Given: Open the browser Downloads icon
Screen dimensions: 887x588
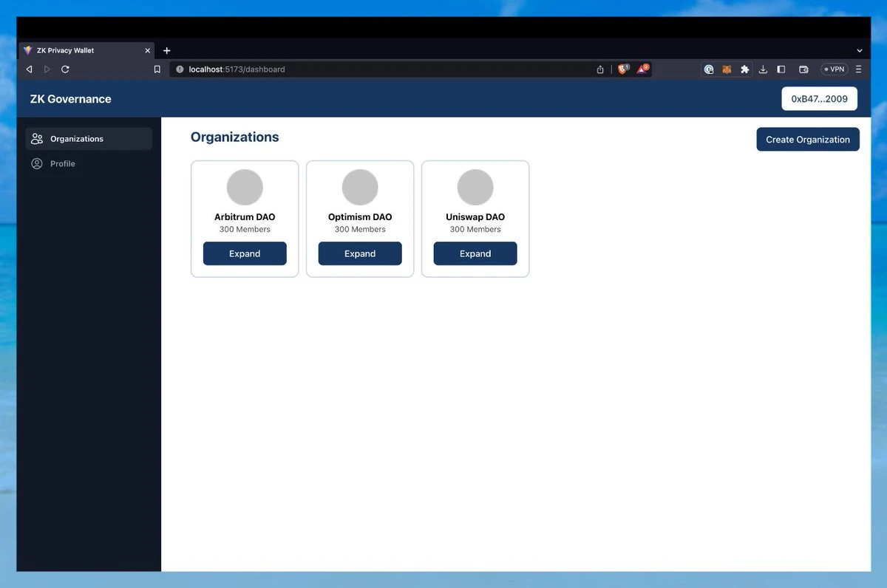Looking at the screenshot, I should point(763,69).
